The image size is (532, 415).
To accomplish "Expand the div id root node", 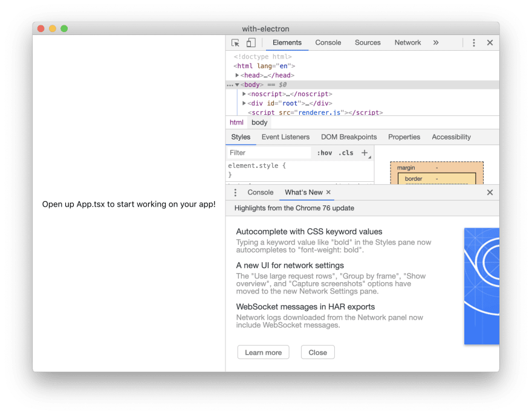I will 244,103.
